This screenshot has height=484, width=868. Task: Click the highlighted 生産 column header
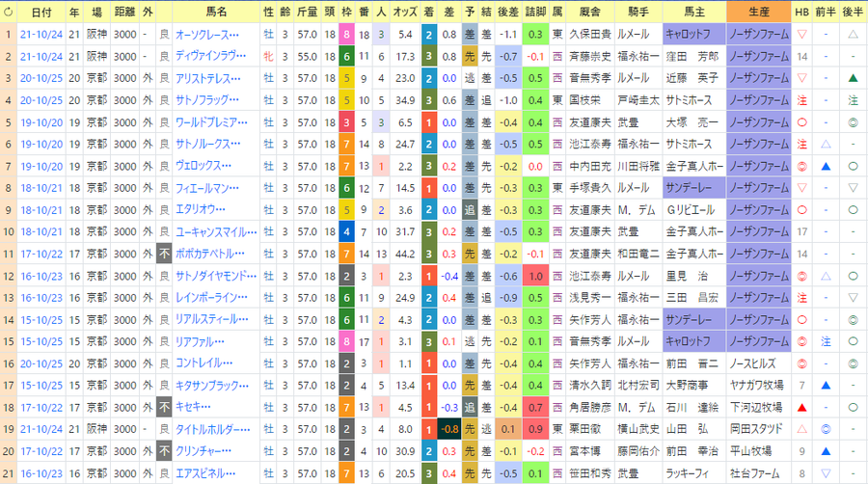pyautogui.click(x=758, y=12)
